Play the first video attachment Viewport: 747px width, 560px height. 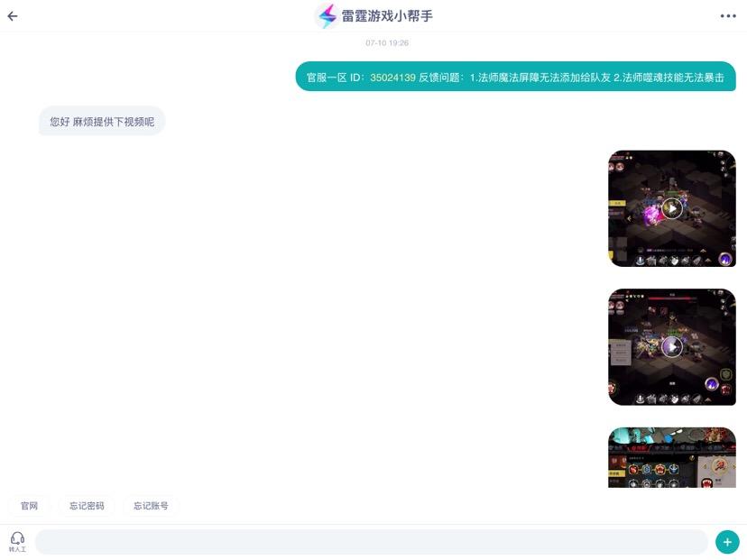(672, 208)
